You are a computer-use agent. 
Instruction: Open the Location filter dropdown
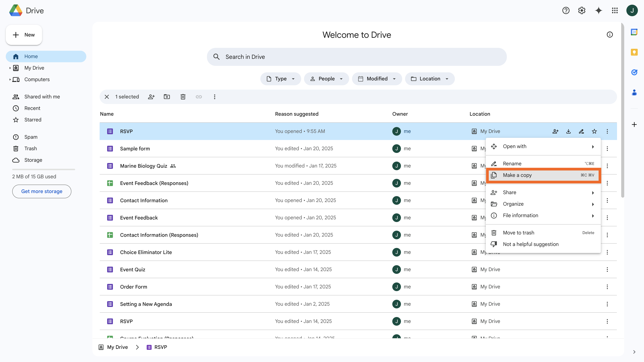click(x=430, y=79)
